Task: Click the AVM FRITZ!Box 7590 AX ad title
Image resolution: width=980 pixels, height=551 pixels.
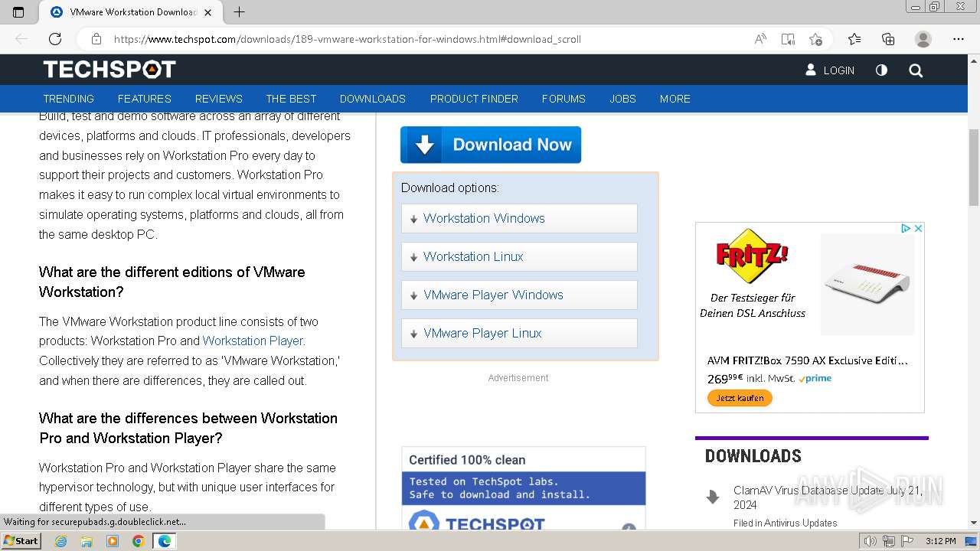Action: click(808, 360)
